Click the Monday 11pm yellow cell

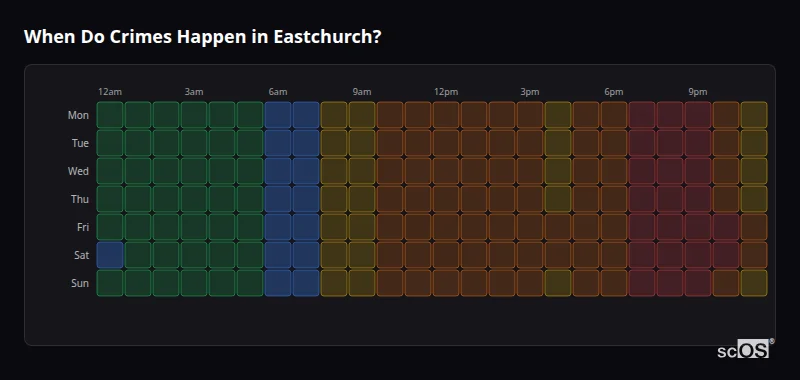click(754, 115)
